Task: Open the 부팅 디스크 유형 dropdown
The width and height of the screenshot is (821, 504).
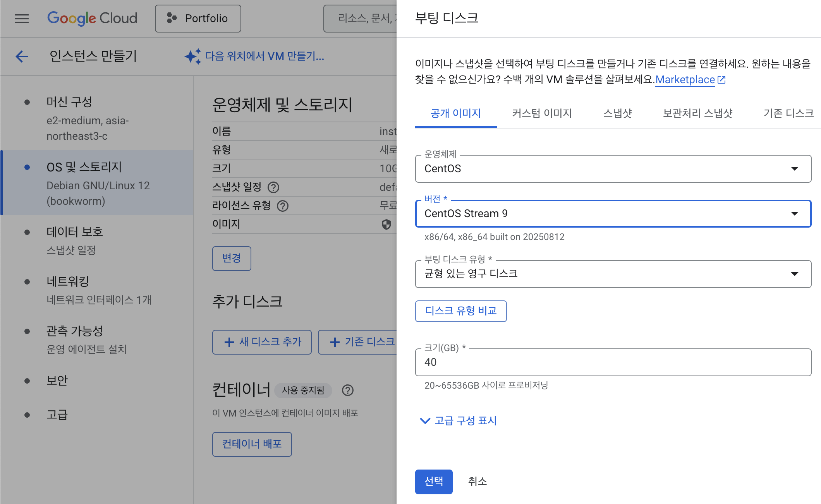Action: point(613,274)
